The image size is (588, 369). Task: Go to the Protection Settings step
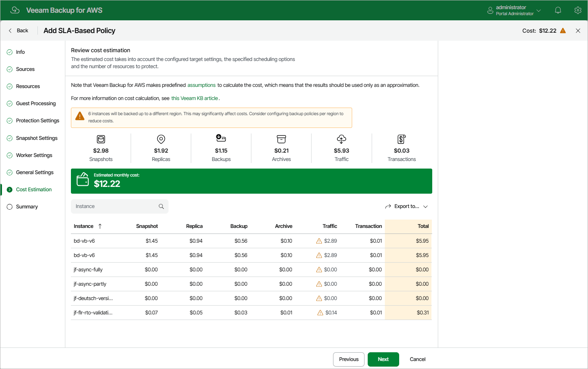(37, 121)
